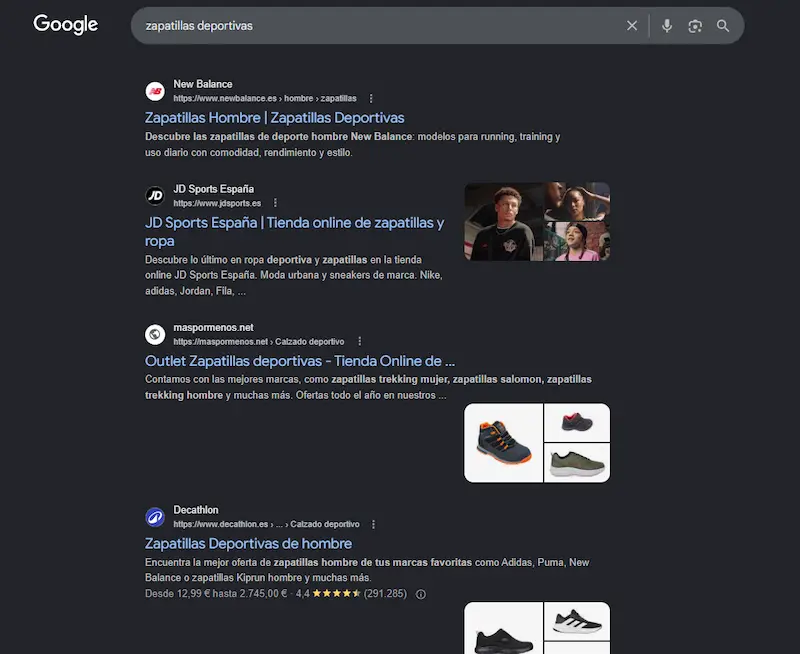
Task: Open more options for maspormenos.net result
Action: 360,341
